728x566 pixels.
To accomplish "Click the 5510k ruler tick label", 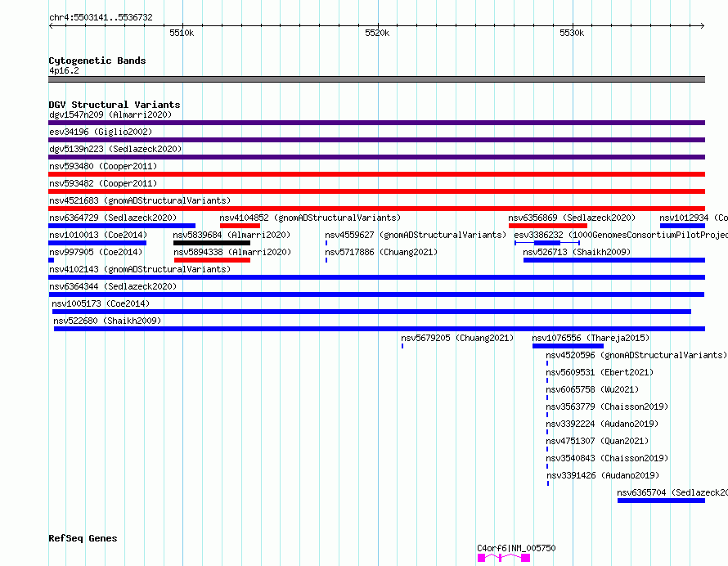I will point(182,33).
